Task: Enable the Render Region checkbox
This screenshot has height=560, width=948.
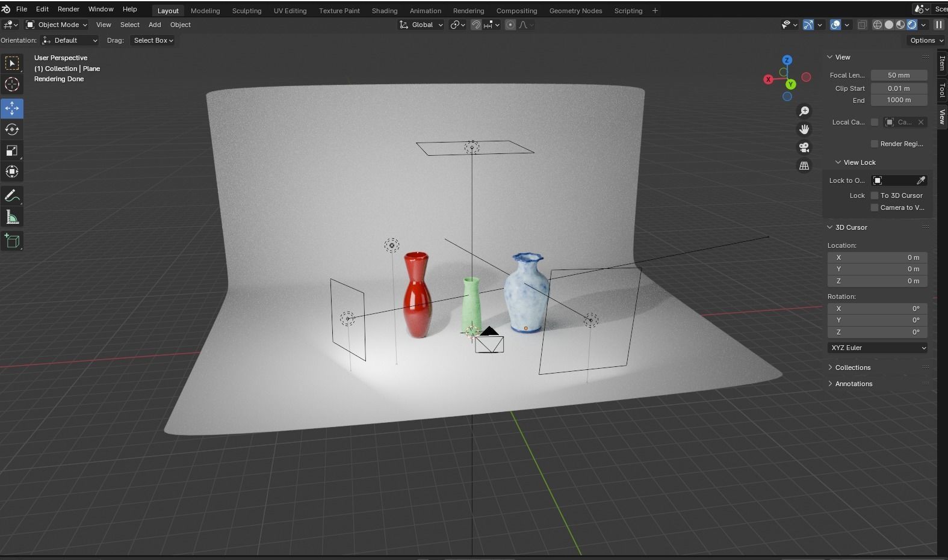Action: 875,144
